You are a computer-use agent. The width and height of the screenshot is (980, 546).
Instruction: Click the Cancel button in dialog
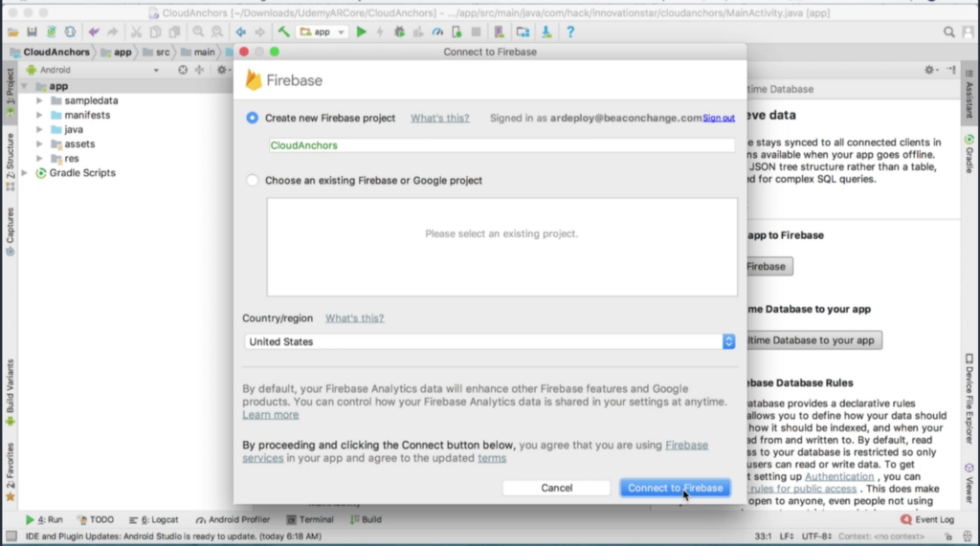(556, 488)
